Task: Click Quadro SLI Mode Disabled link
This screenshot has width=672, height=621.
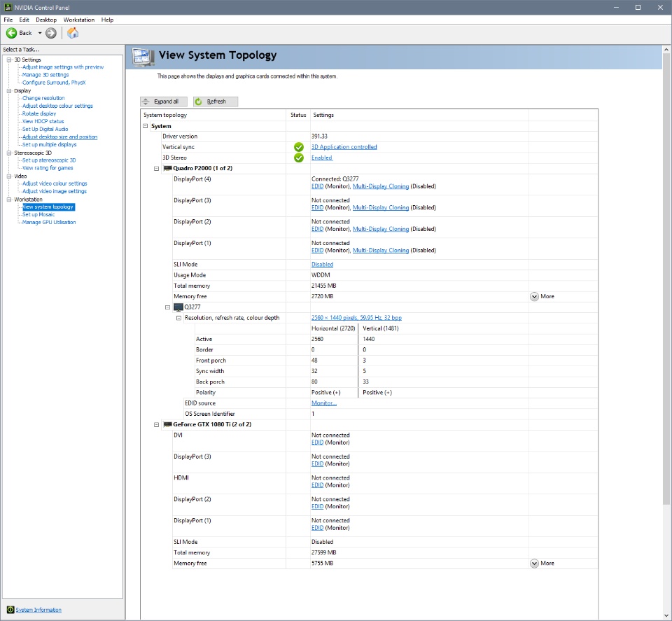Action: point(322,265)
